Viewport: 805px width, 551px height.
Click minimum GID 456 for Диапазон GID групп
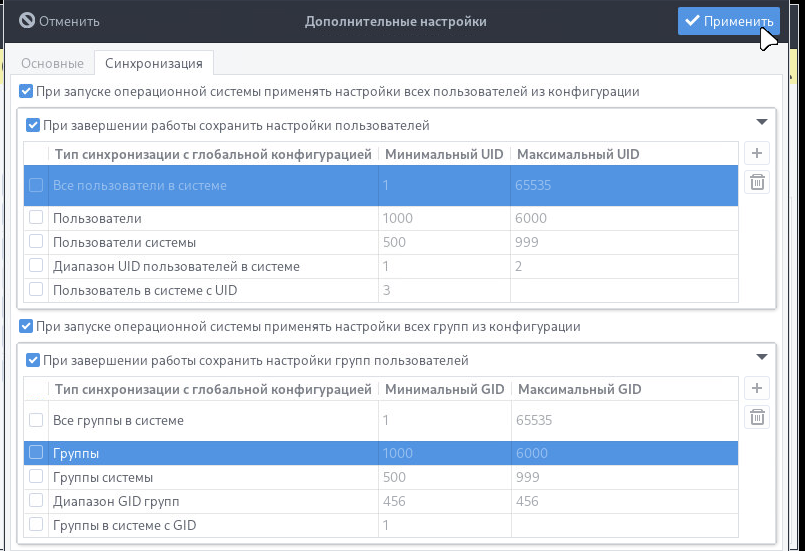click(394, 502)
